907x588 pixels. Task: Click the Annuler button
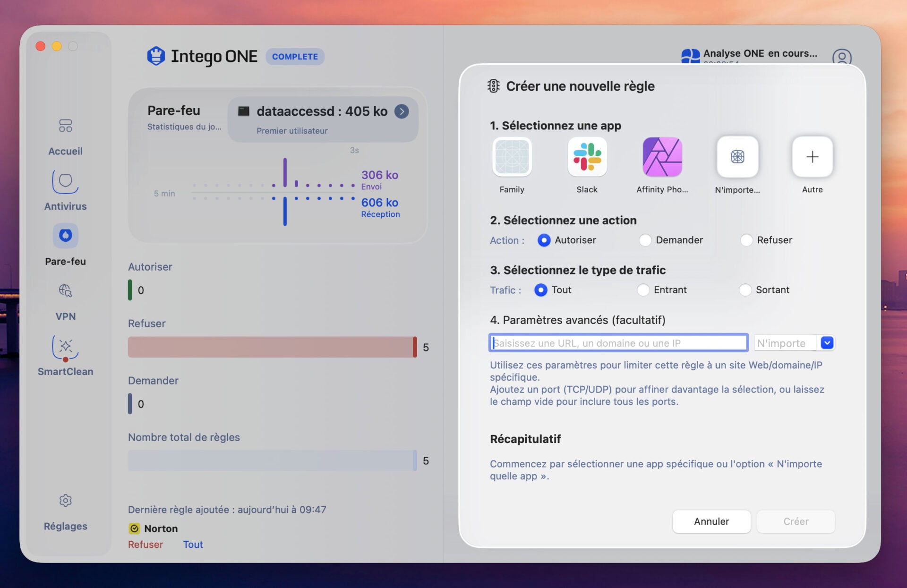[x=711, y=521]
